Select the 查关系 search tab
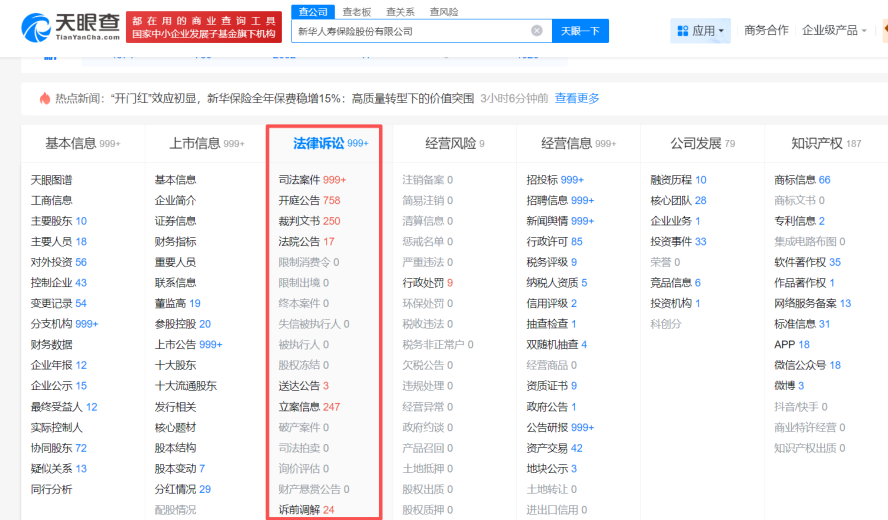The width and height of the screenshot is (888, 520). [400, 12]
